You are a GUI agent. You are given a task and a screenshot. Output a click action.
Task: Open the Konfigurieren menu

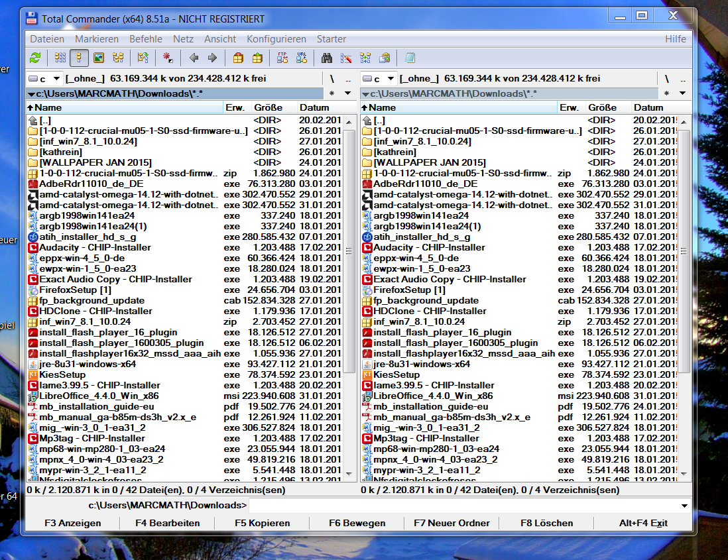click(276, 39)
